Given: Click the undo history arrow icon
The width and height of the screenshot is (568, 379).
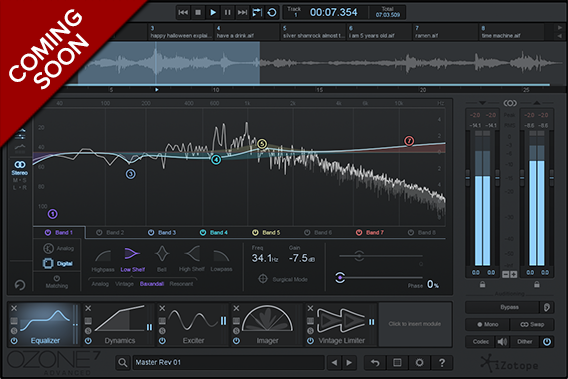Looking at the screenshot, I should tap(375, 362).
